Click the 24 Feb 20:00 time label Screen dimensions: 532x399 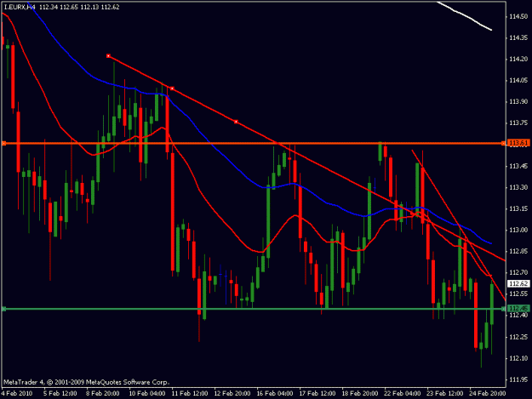click(x=488, y=393)
